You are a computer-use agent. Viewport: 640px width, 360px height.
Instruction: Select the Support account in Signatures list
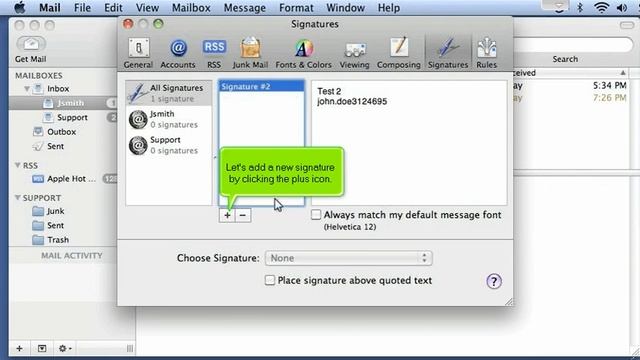point(169,145)
